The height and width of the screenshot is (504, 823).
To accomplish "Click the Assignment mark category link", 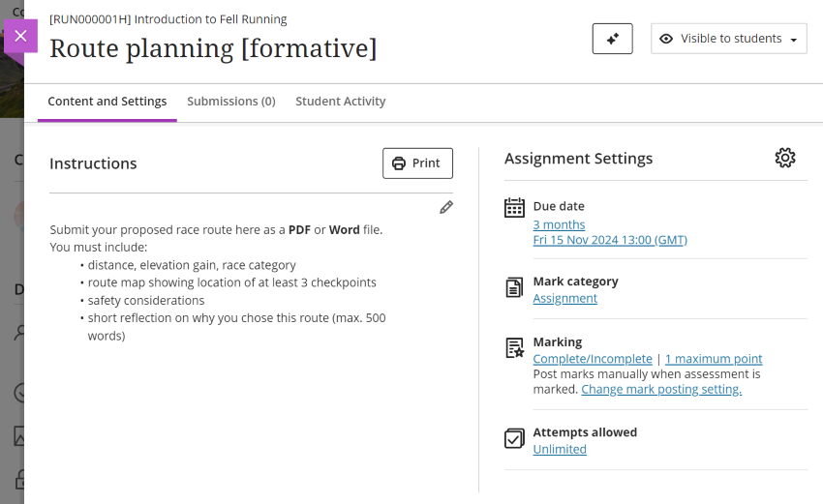I will (x=564, y=299).
